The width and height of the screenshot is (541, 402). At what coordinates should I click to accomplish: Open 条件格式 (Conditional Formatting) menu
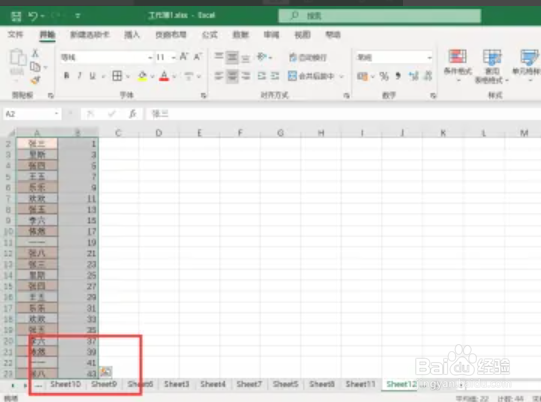tap(458, 66)
